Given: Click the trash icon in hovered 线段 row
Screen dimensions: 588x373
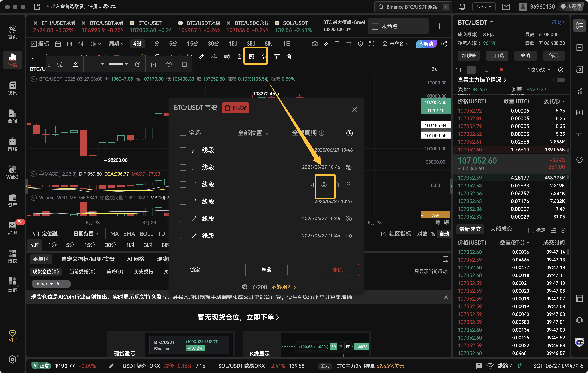Looking at the screenshot, I should pyautogui.click(x=337, y=185).
